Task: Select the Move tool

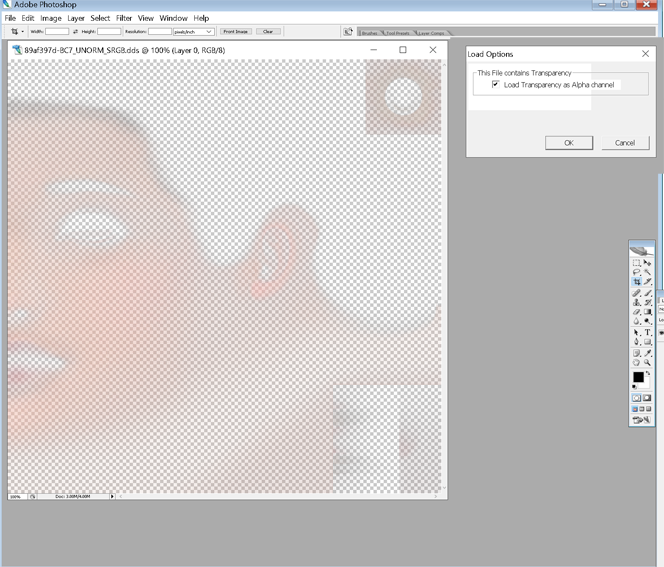Action: [x=647, y=263]
